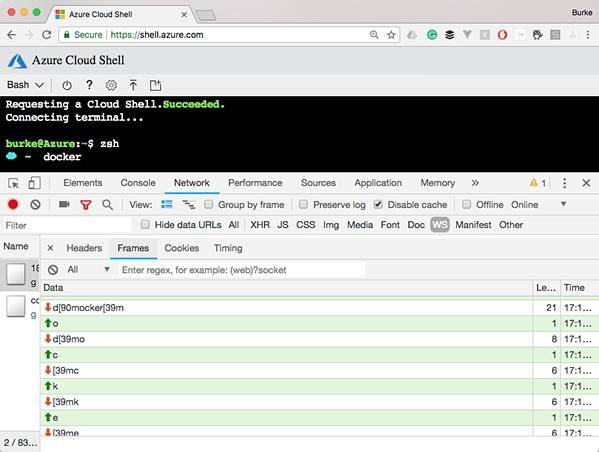The width and height of the screenshot is (599, 452).
Task: Open the Buffer stacked-layers extension
Action: [x=450, y=35]
